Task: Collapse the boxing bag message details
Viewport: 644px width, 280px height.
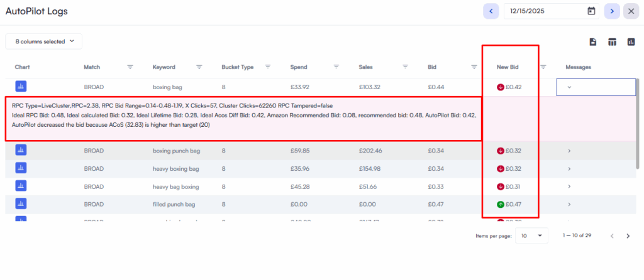Action: [x=569, y=87]
